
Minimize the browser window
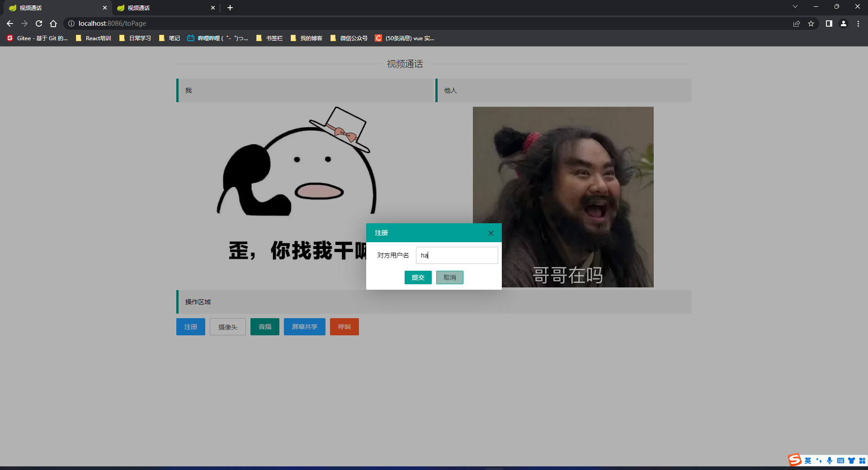coord(816,6)
